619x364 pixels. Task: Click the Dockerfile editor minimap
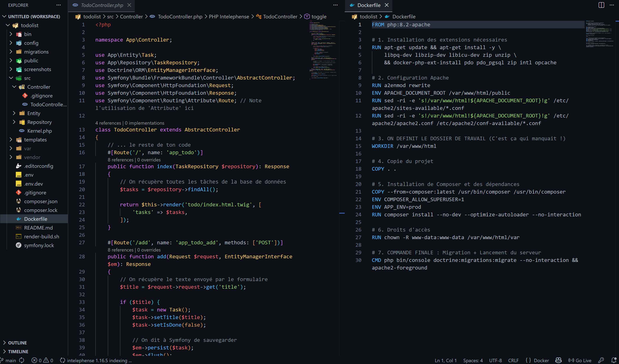[x=600, y=34]
